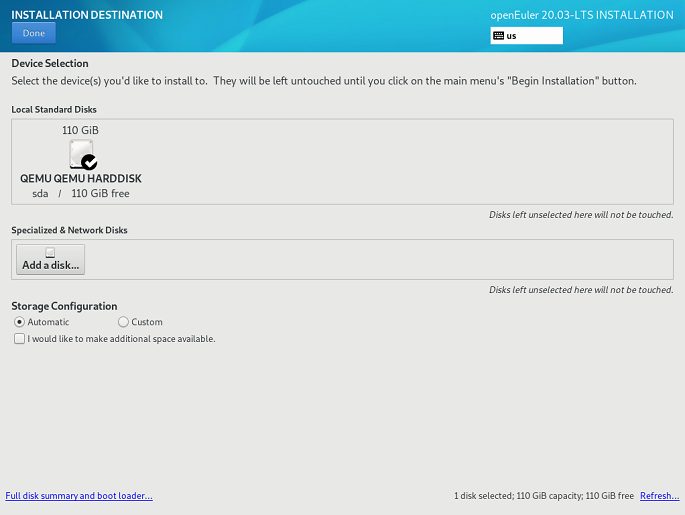
Task: Click the QEMU QEMU HARDDISK name label
Action: 80,178
